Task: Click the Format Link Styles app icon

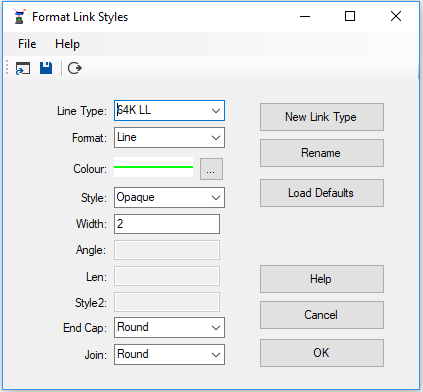Action: [19, 16]
